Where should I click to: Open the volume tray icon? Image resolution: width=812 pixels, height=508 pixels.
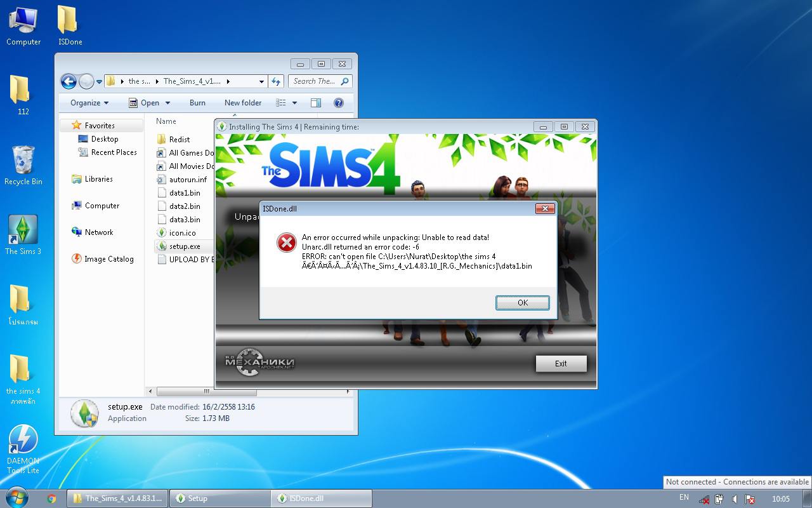pos(735,499)
